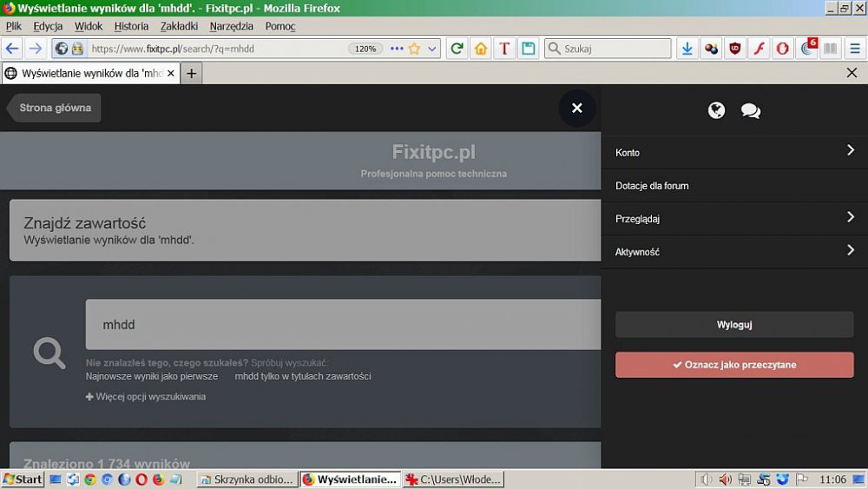Open the Zakładki menu

pos(179,26)
